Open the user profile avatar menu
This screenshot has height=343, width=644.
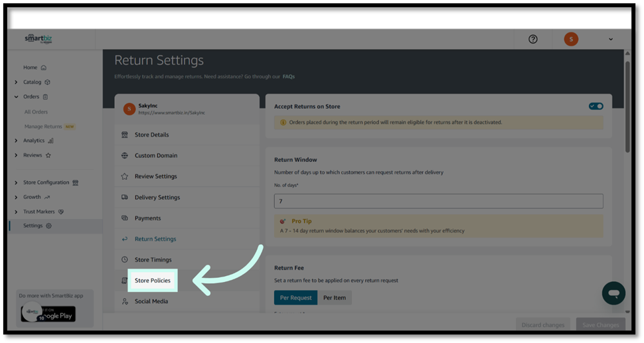(571, 39)
